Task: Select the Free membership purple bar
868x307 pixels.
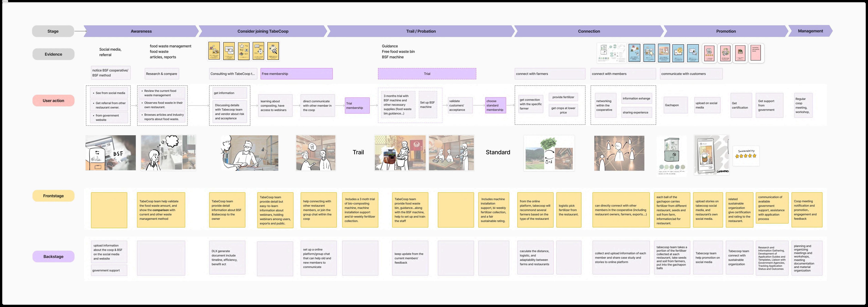Action: click(296, 74)
